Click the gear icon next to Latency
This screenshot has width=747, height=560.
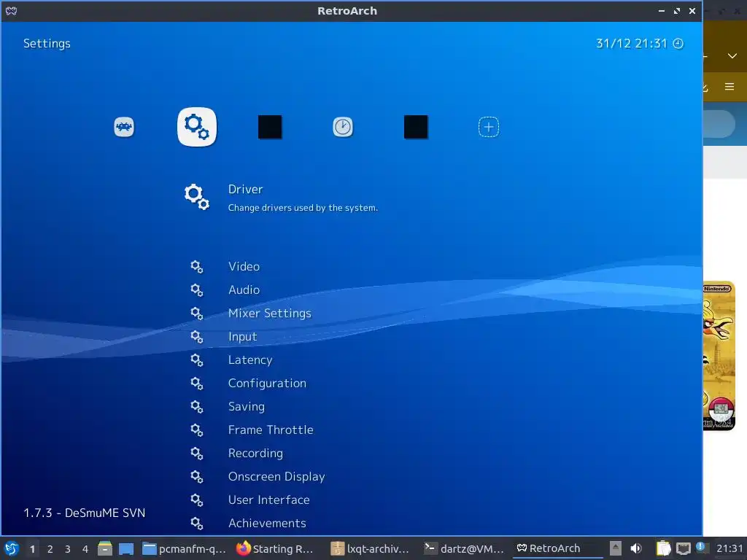tap(197, 360)
